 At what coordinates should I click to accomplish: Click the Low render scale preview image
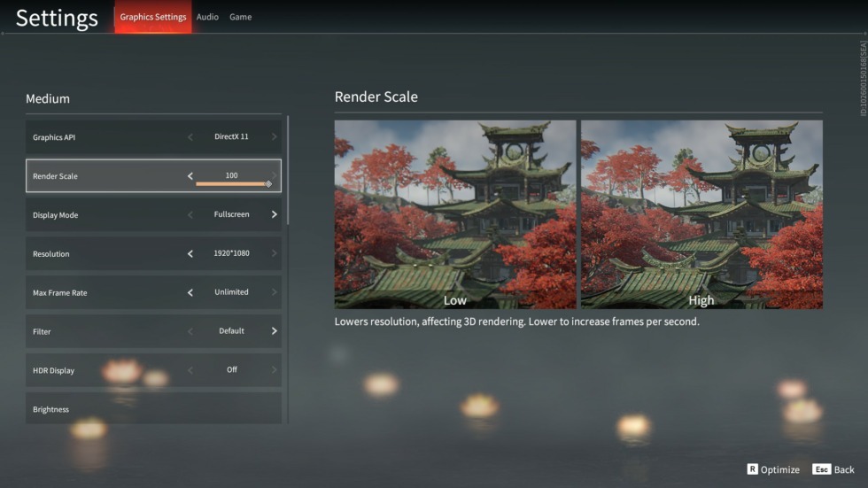455,214
